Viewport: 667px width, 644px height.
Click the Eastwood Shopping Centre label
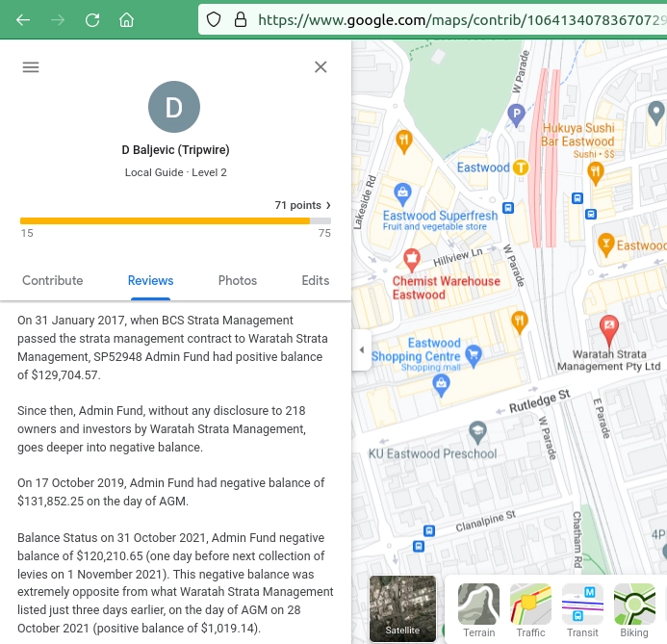point(416,349)
